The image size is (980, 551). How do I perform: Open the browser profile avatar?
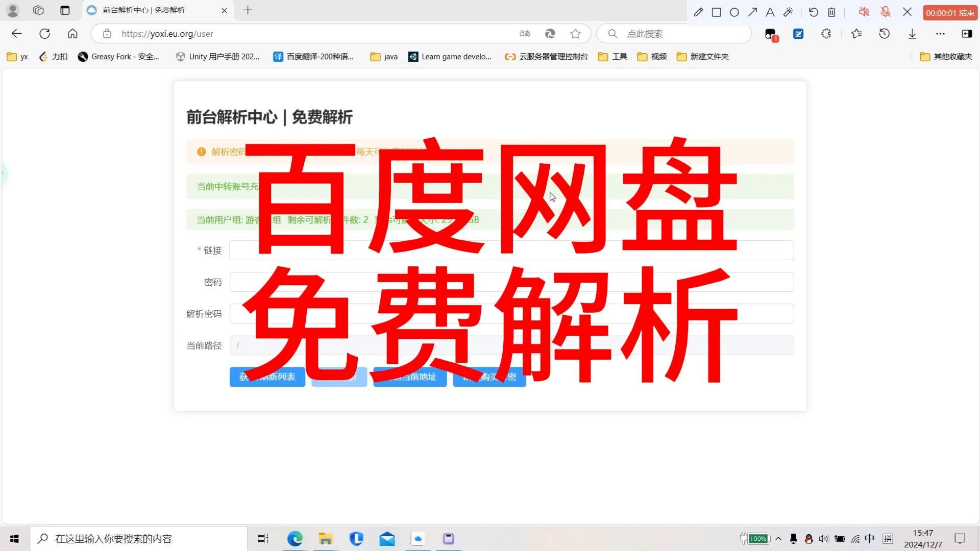click(x=13, y=10)
